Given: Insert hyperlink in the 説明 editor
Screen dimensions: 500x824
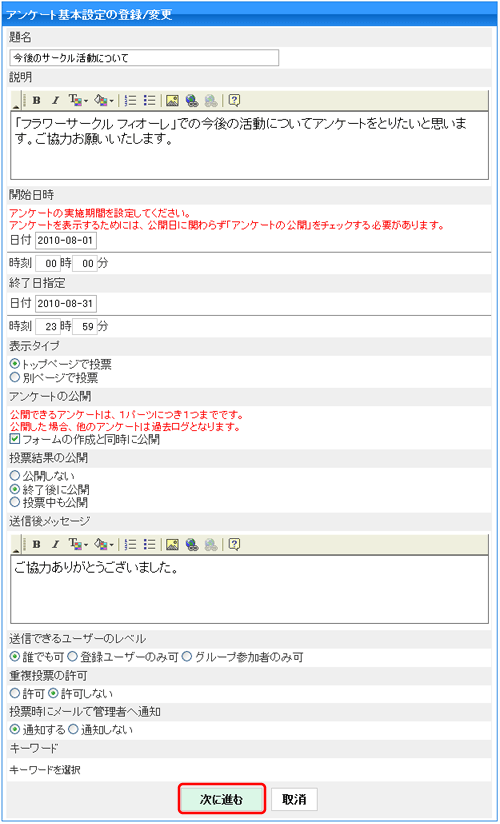Looking at the screenshot, I should click(x=191, y=100).
